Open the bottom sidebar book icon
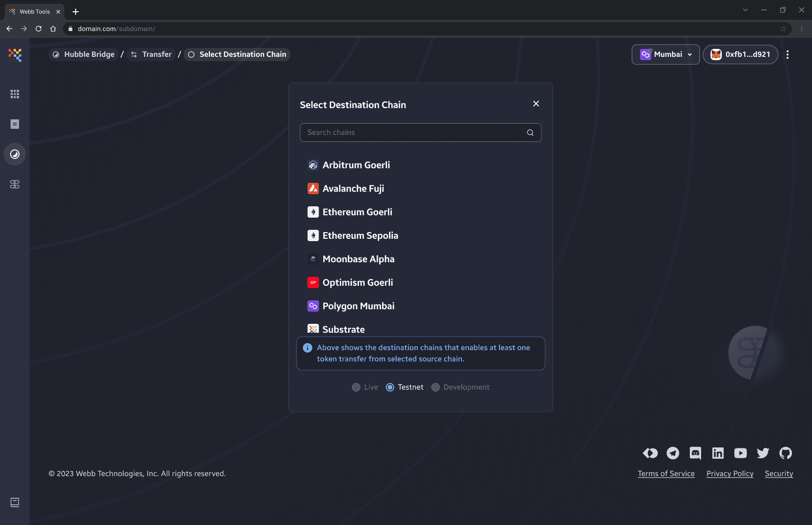The height and width of the screenshot is (525, 812). pos(15,502)
